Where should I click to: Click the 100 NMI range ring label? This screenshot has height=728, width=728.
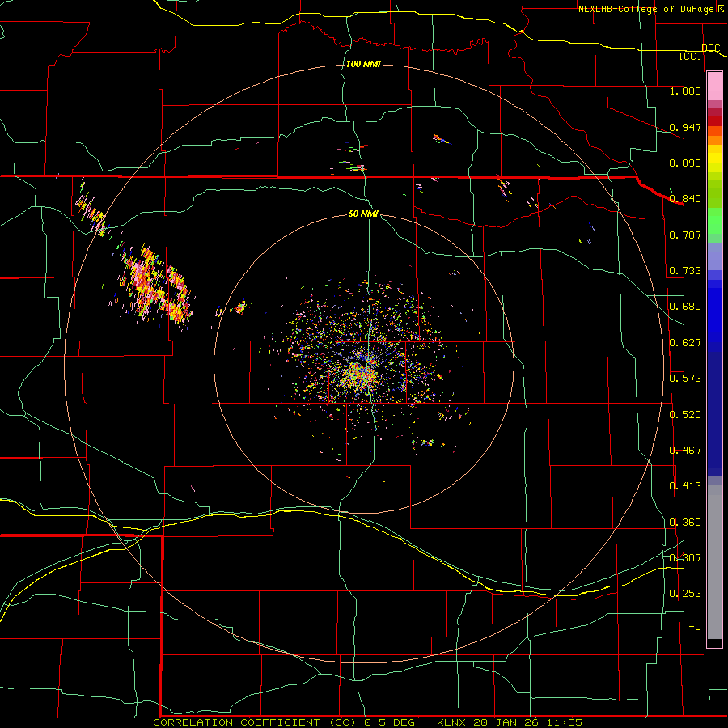tap(363, 64)
